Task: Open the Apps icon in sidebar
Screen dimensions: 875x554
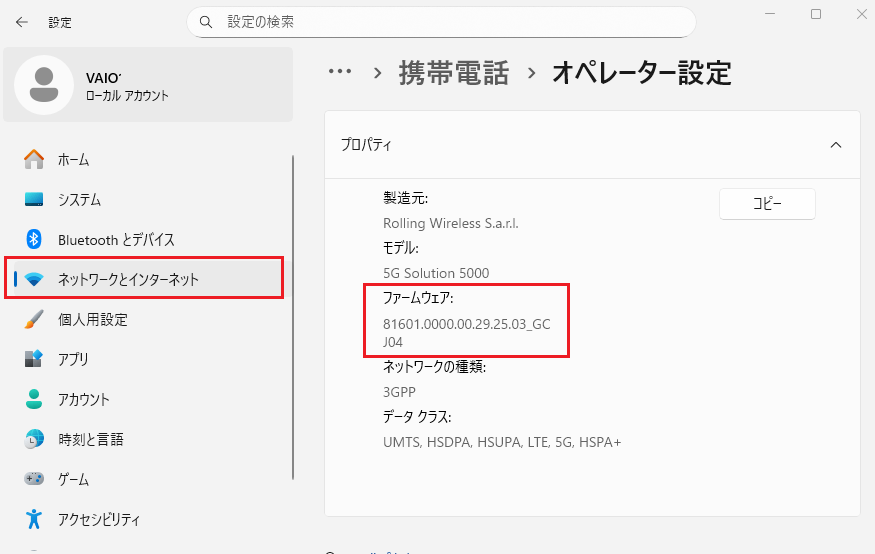Action: tap(35, 359)
